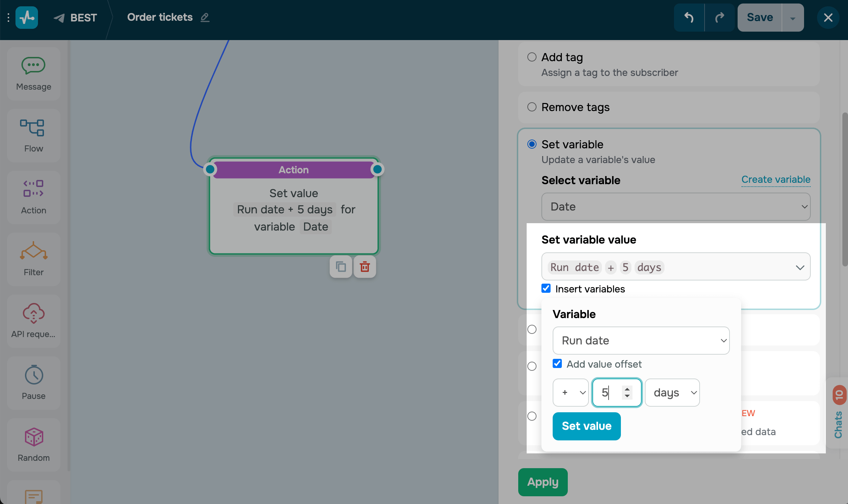Add a Message block from sidebar

click(x=33, y=74)
